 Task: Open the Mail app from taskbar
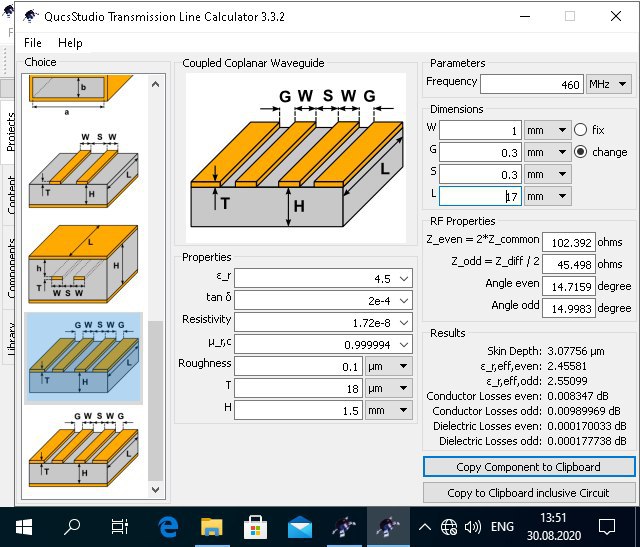(300, 527)
